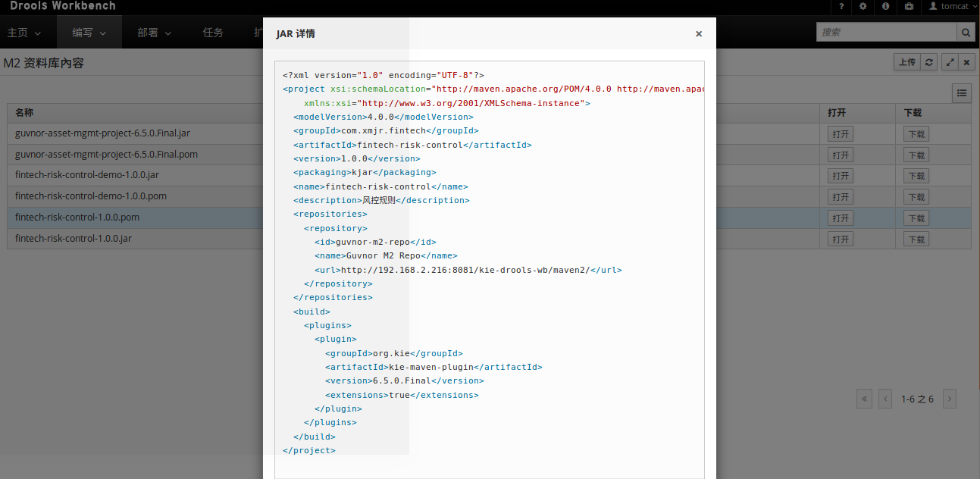Open the help question mark icon
The height and width of the screenshot is (479, 980).
point(841,6)
